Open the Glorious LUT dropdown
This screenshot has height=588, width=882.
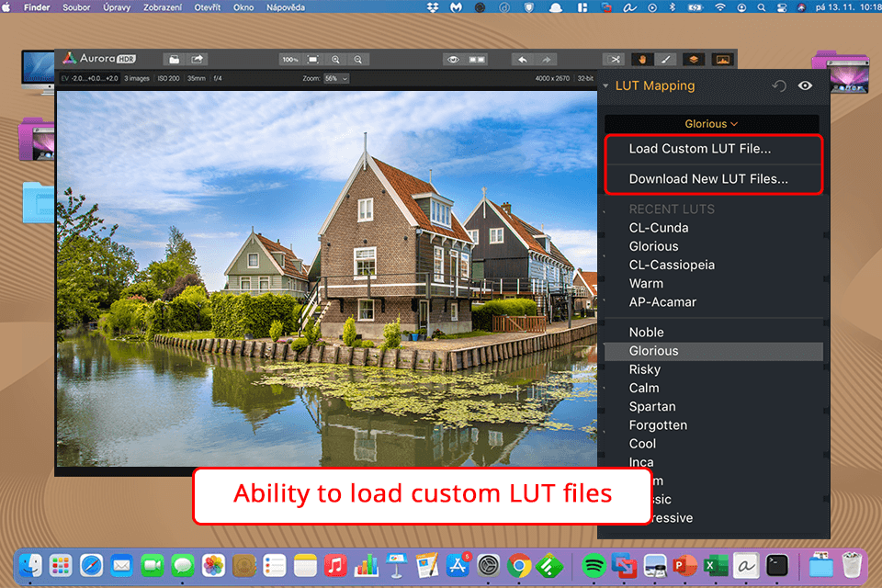coord(711,124)
